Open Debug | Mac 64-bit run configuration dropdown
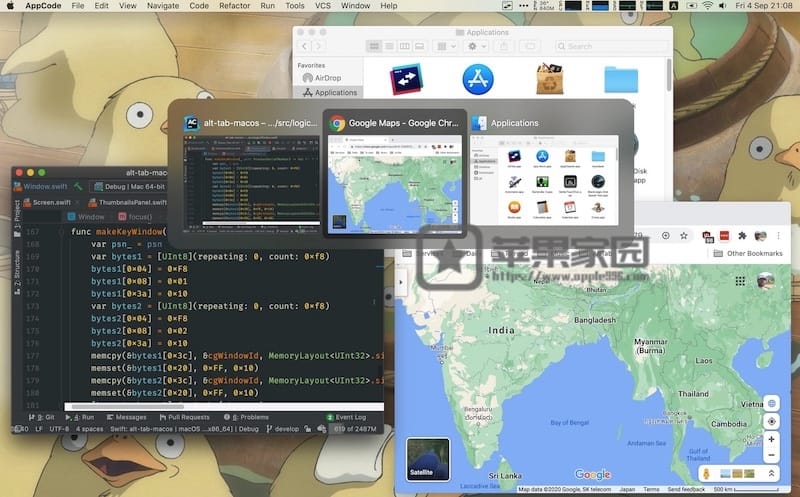This screenshot has height=497, width=800. pyautogui.click(x=130, y=187)
